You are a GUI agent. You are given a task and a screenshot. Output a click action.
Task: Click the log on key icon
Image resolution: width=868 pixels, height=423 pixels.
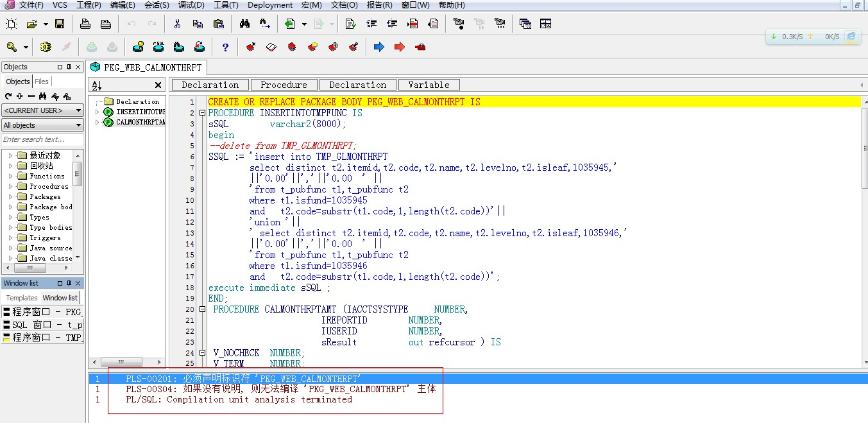pos(12,47)
